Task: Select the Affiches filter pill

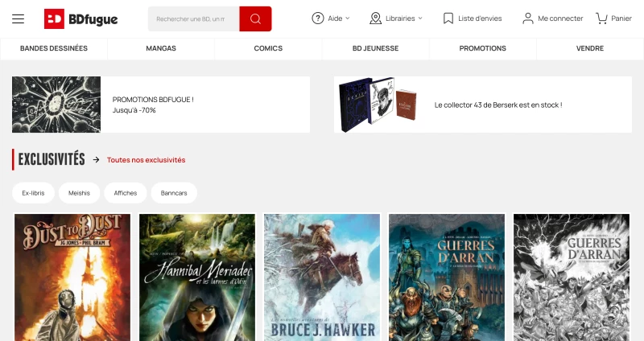Action: [x=126, y=193]
